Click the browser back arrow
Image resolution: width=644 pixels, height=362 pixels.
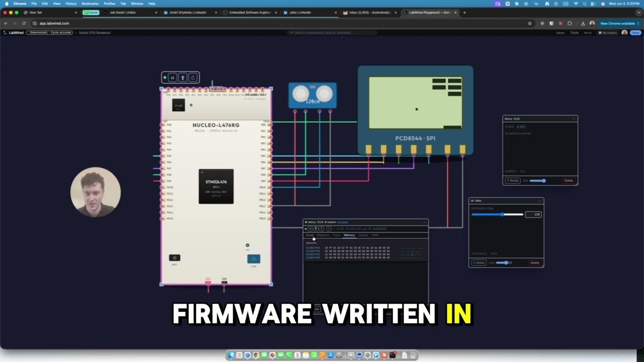point(6,23)
